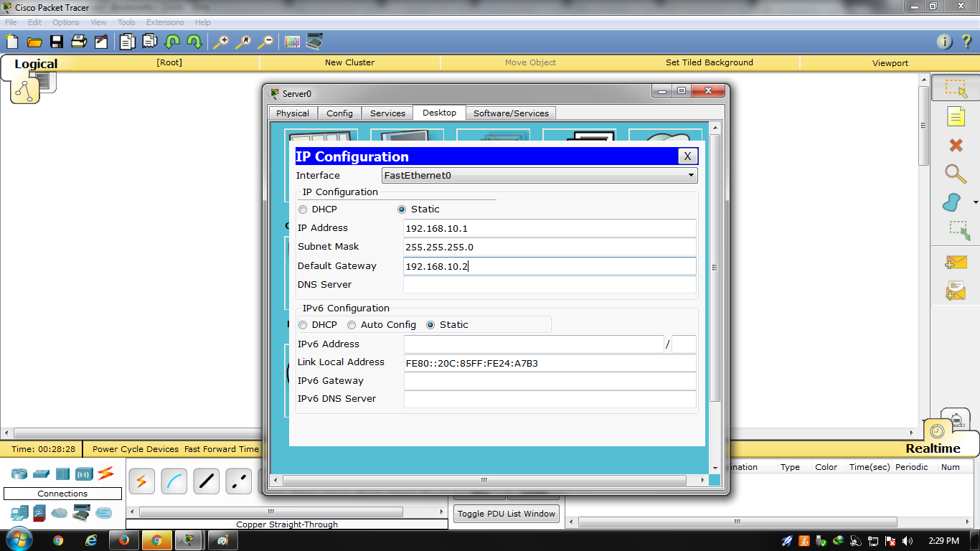
Task: Select the red X Delete tool
Action: click(x=956, y=146)
